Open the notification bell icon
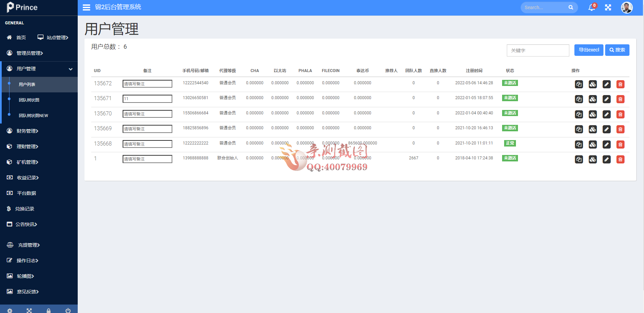The width and height of the screenshot is (644, 313). tap(591, 7)
